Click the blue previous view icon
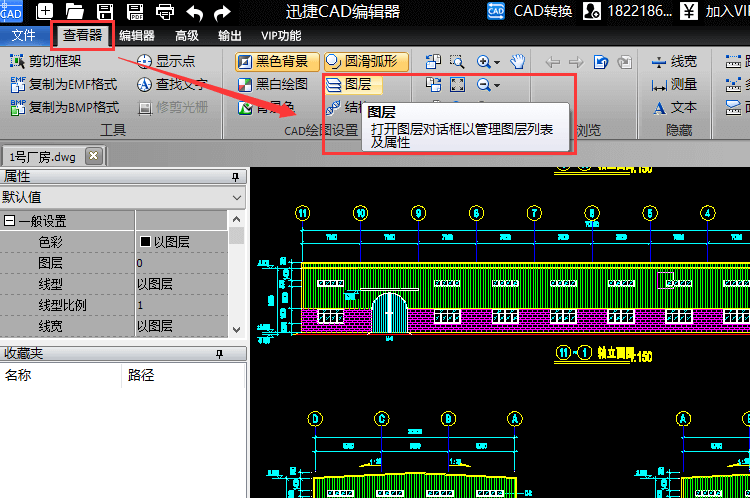This screenshot has width=750, height=498. click(600, 62)
